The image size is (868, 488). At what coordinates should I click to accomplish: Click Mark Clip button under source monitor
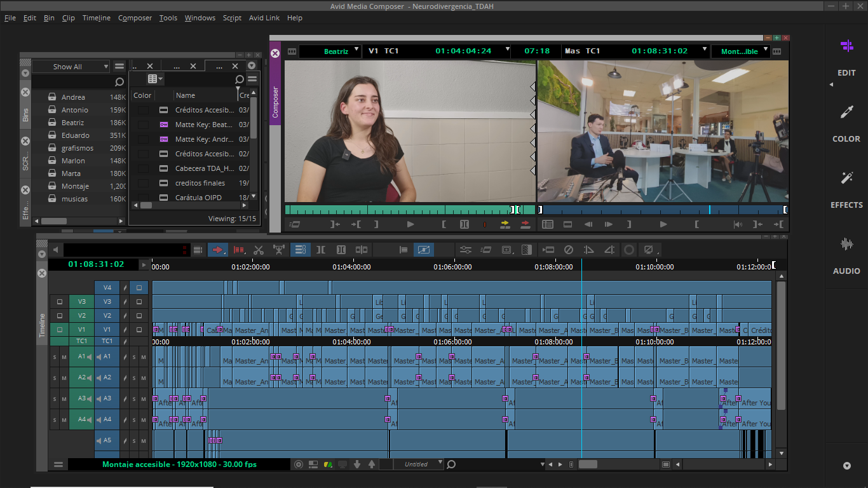coord(465,224)
